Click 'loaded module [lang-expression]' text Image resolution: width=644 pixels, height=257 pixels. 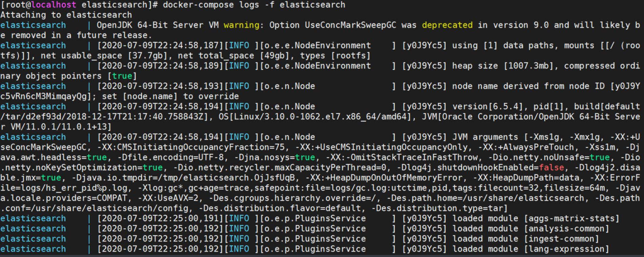point(531,249)
